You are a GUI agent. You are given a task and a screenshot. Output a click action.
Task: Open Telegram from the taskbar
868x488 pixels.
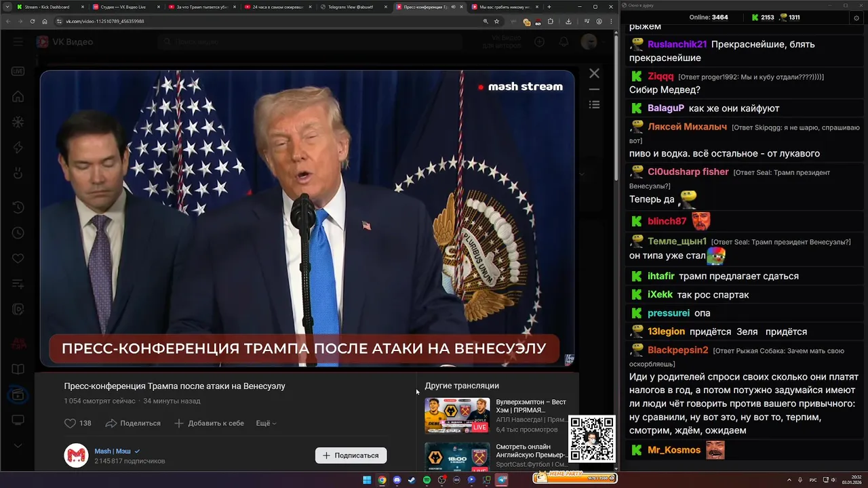click(x=502, y=480)
